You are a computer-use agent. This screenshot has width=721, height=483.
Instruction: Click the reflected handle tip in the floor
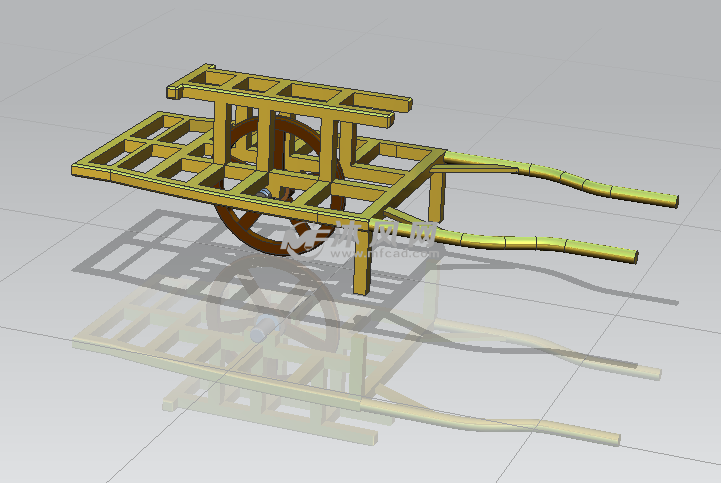610,438
